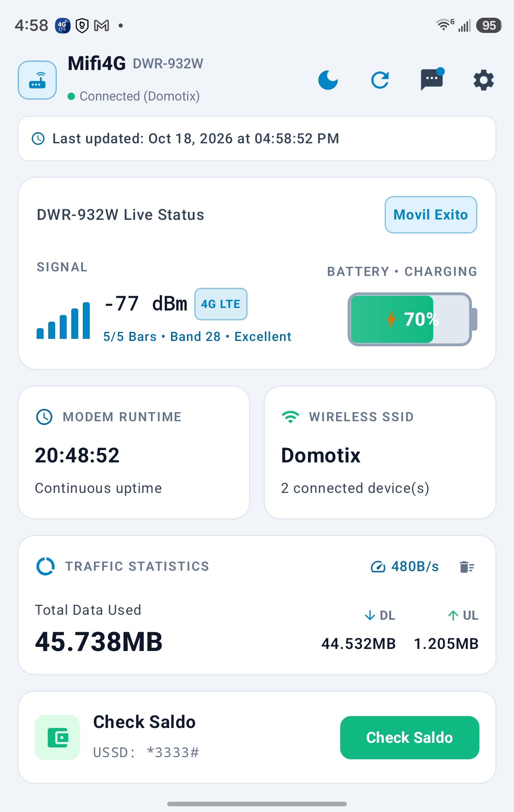This screenshot has height=812, width=514.
Task: Tap the 70% battery charging indicator
Action: 412,319
